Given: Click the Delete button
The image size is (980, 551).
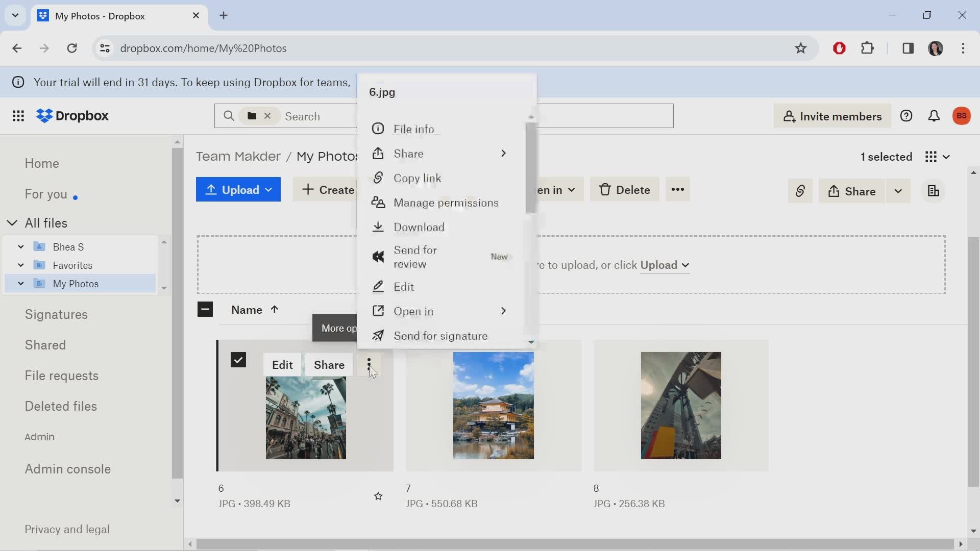Looking at the screenshot, I should (625, 190).
